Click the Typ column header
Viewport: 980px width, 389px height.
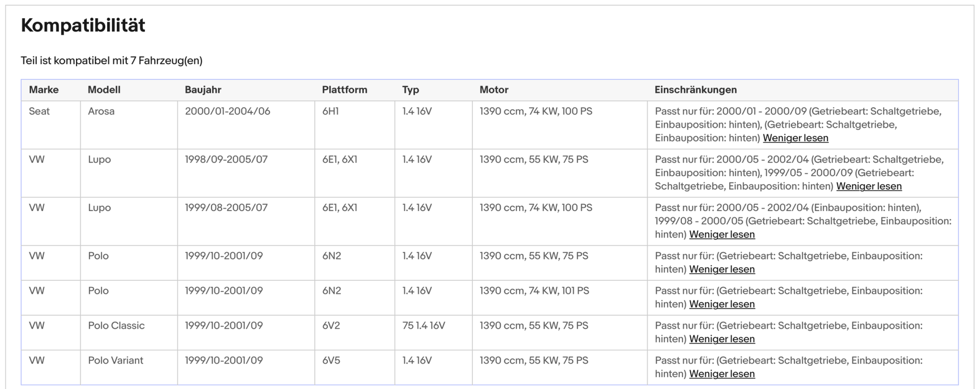tap(410, 90)
